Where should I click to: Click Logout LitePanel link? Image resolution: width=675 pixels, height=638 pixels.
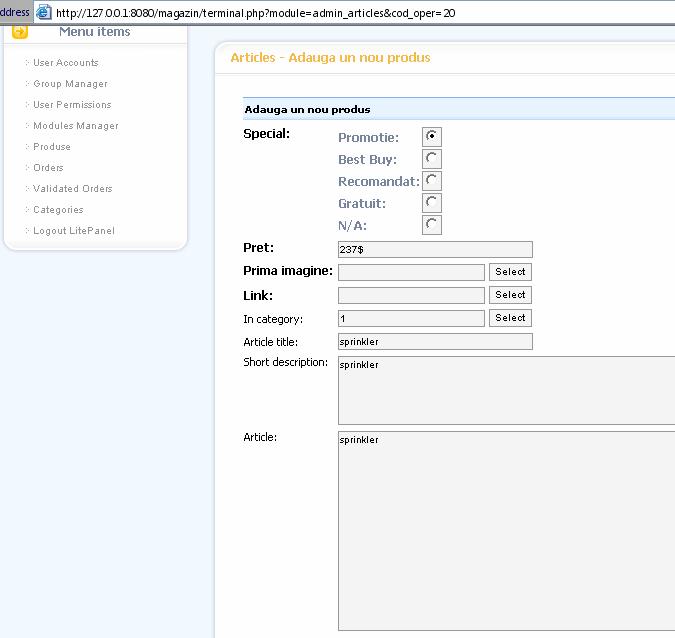click(74, 231)
